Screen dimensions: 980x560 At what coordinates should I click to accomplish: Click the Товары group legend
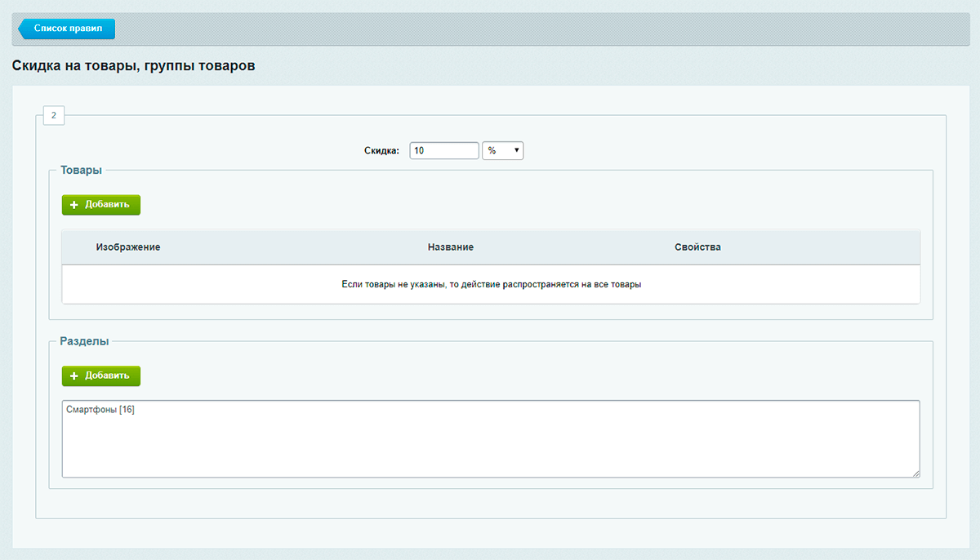tap(81, 171)
